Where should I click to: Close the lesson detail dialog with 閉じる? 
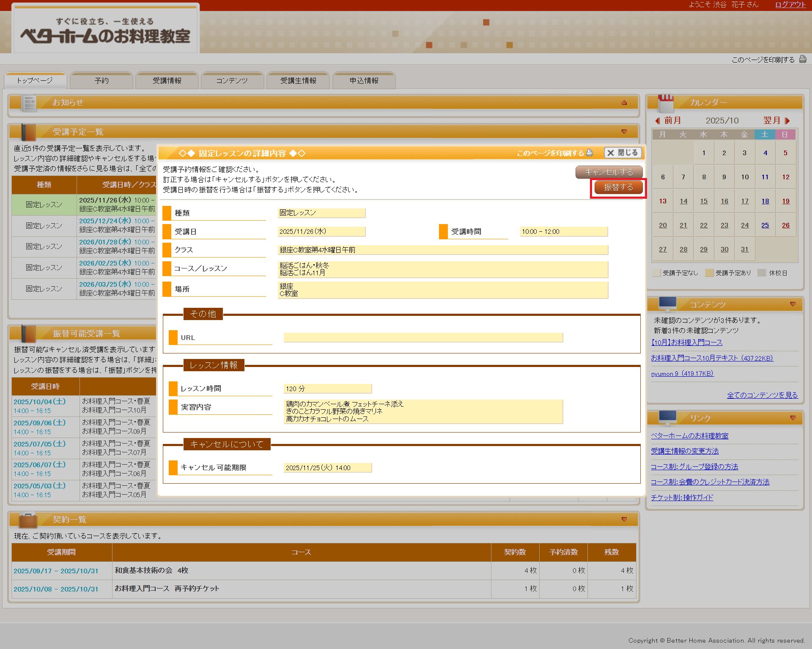coord(623,153)
